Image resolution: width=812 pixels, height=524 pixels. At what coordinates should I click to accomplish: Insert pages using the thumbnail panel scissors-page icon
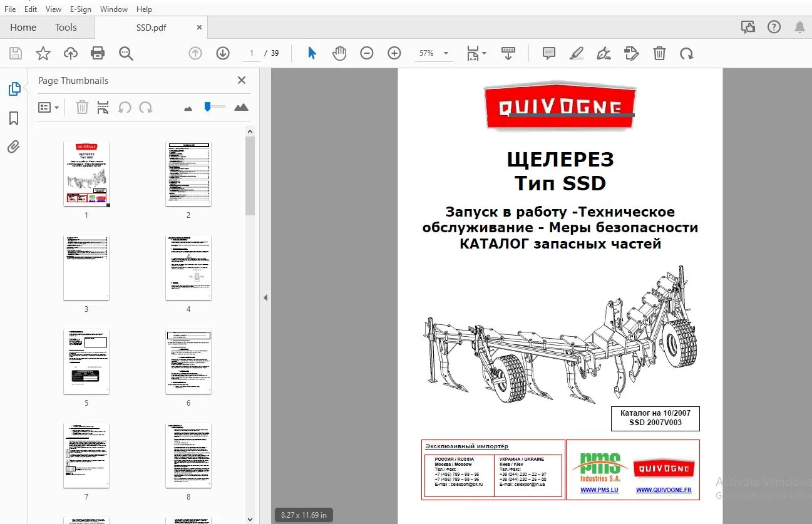[103, 108]
